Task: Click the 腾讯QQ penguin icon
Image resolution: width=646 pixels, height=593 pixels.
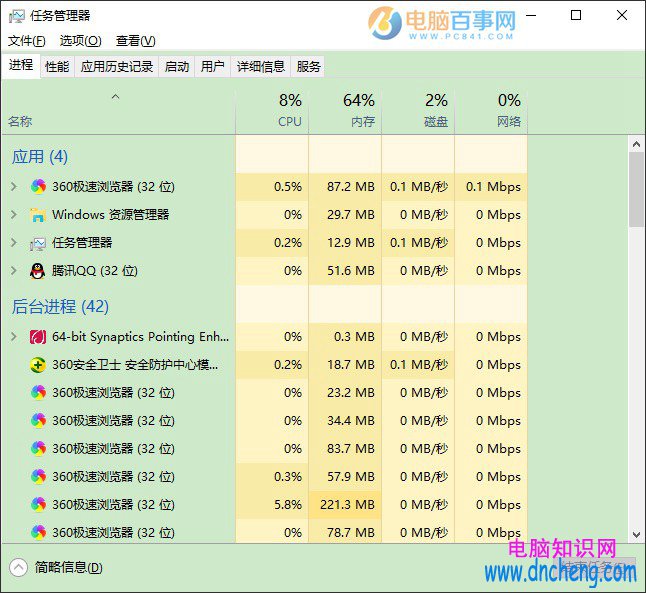Action: [x=37, y=271]
